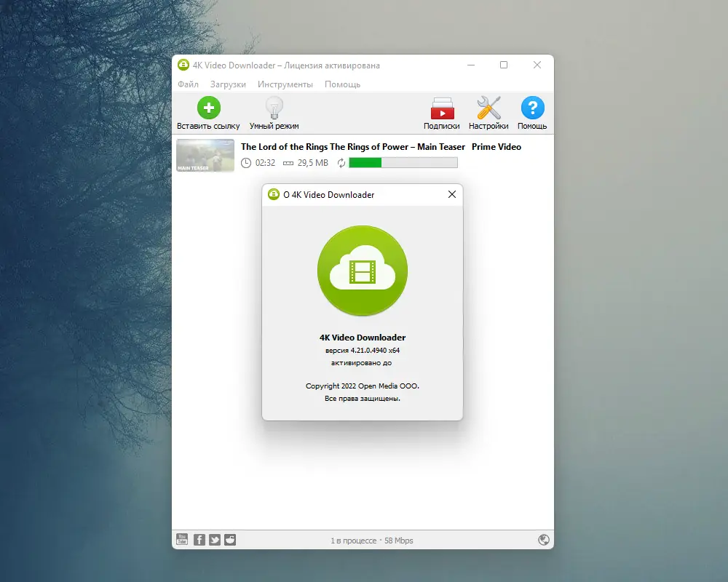This screenshot has height=582, width=728.
Task: Open the Файл menu
Action: point(188,84)
